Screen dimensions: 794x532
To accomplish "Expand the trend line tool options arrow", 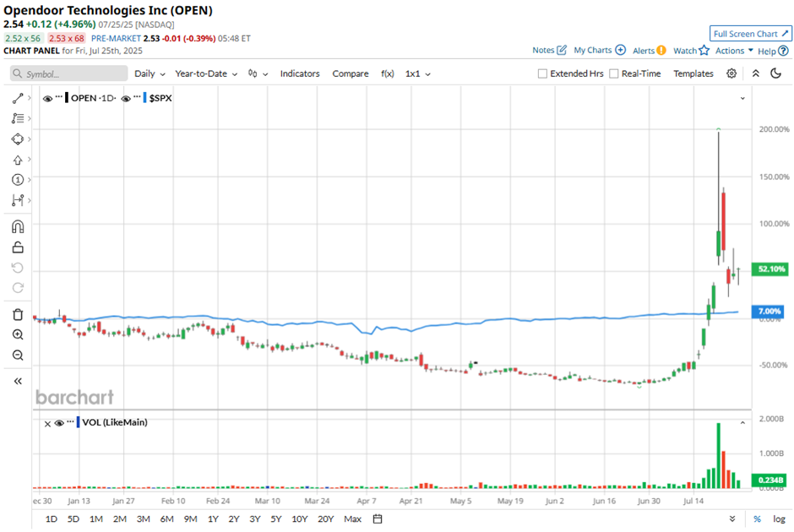I will (30, 98).
